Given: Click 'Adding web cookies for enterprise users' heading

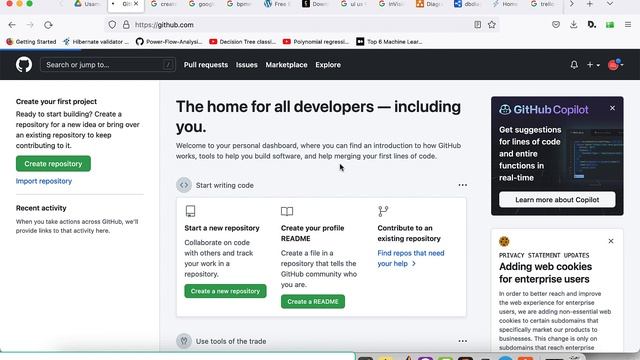Looking at the screenshot, I should pos(545,273).
